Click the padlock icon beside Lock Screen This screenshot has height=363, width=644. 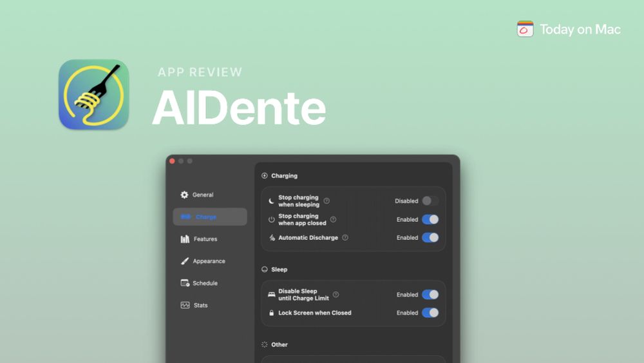click(272, 313)
